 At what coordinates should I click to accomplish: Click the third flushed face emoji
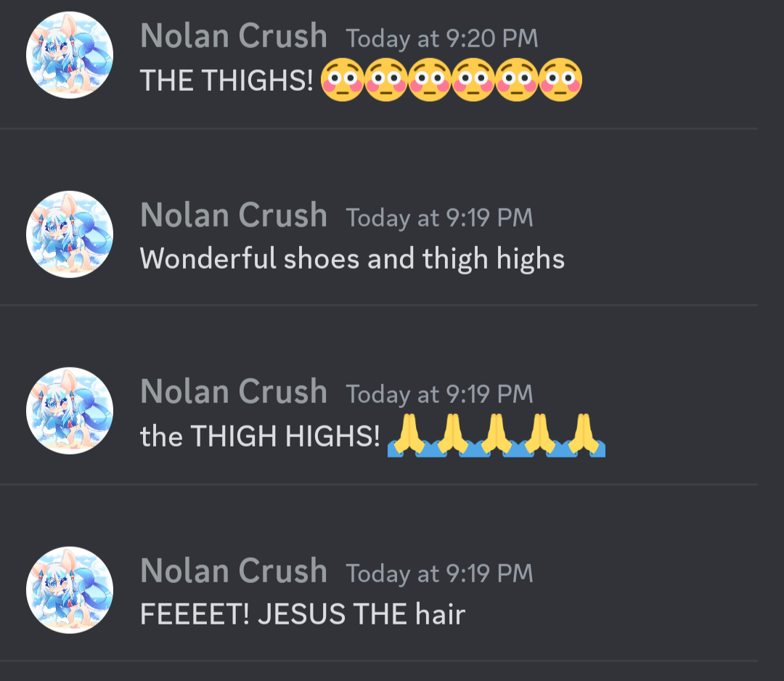(x=430, y=80)
